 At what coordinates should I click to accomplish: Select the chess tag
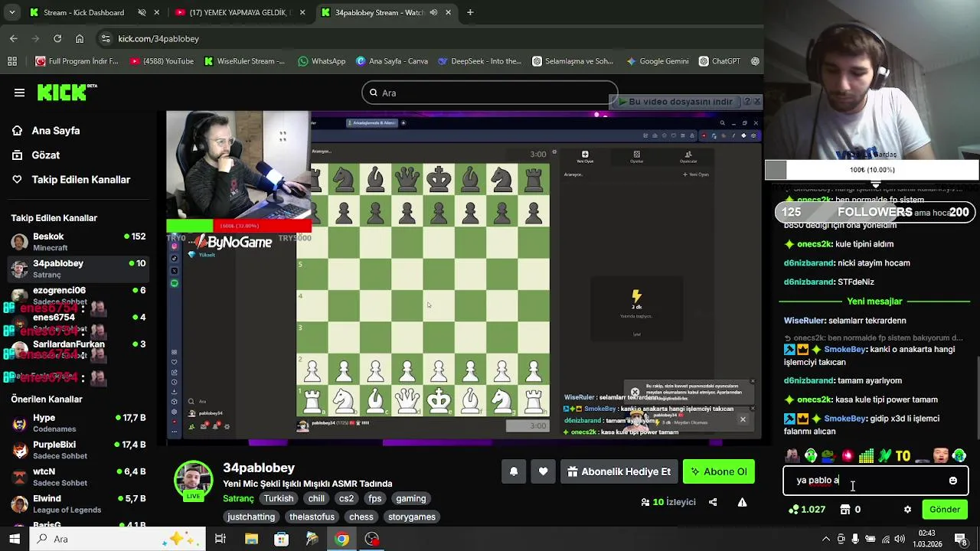tap(361, 517)
